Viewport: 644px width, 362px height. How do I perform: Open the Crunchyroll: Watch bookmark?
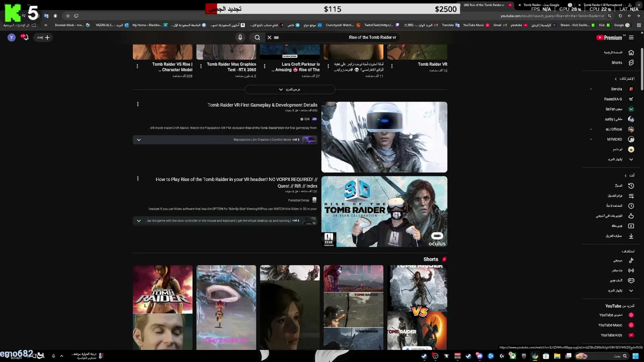click(x=343, y=25)
